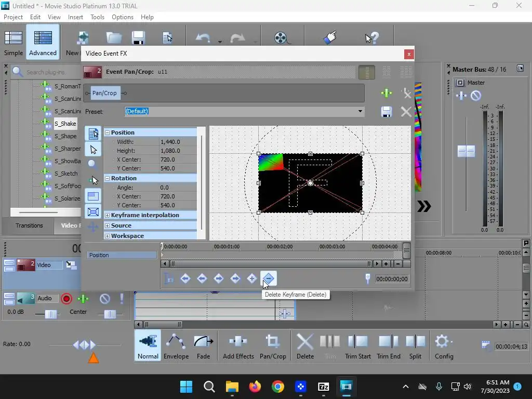Select the Normal Edit arrow tool
This screenshot has width=532, height=399.
coord(94,149)
